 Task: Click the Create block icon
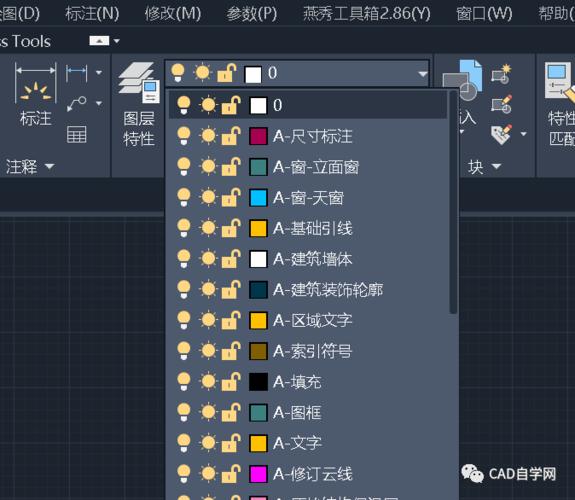click(x=501, y=74)
